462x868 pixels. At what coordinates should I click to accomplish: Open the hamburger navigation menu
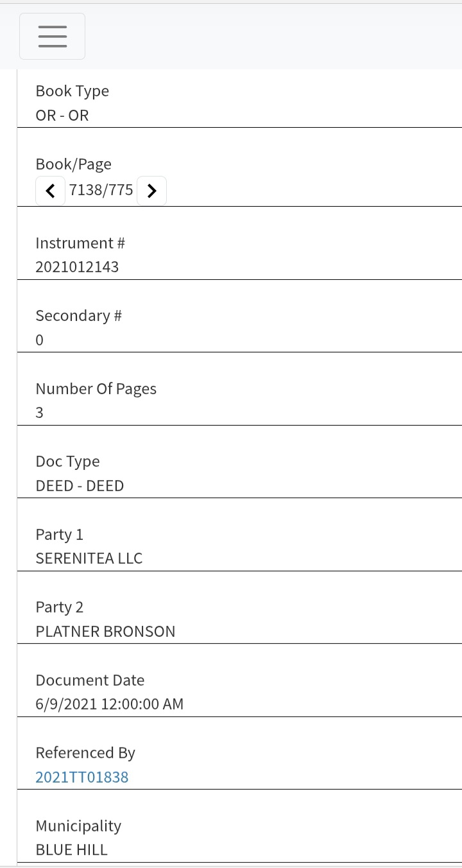point(52,37)
